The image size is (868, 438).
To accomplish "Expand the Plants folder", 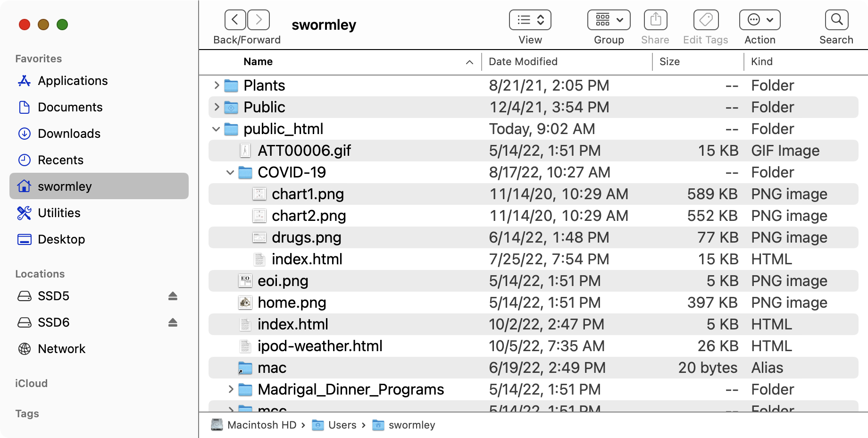I will (217, 85).
